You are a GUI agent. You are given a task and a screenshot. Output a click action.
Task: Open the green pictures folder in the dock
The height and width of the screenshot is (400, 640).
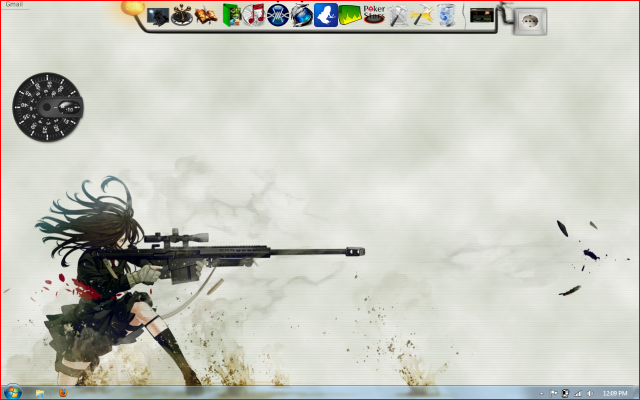[x=231, y=15]
